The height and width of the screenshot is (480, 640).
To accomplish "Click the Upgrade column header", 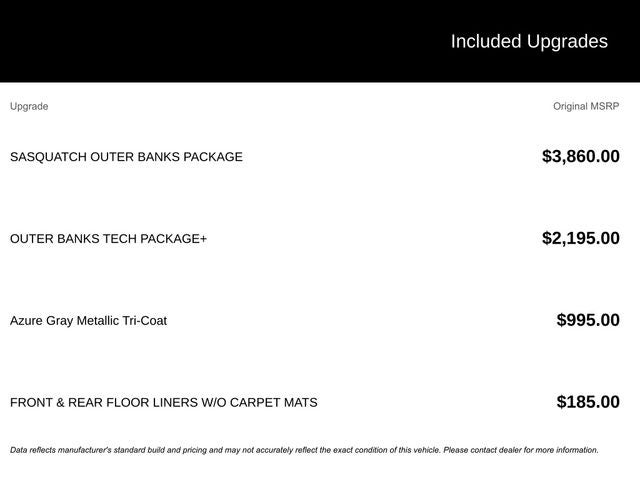I will pos(29,106).
